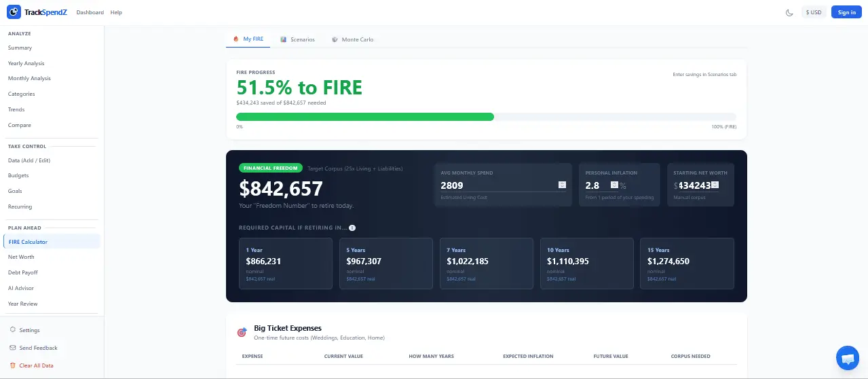Click the flame icon on My FIRE tab
The width and height of the screenshot is (868, 379).
[x=236, y=39]
